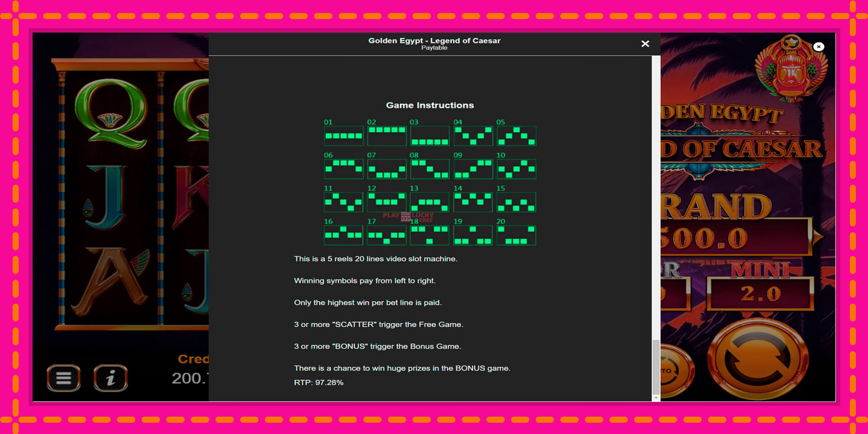Select payline 11 diagram
Screen dimensions: 868x434
pos(344,202)
